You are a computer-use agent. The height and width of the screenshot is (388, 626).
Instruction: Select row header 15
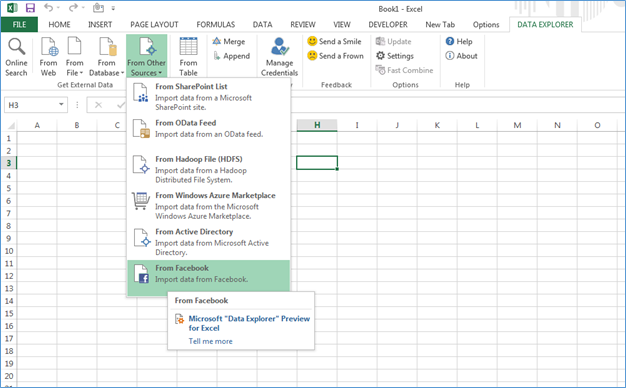(9, 313)
